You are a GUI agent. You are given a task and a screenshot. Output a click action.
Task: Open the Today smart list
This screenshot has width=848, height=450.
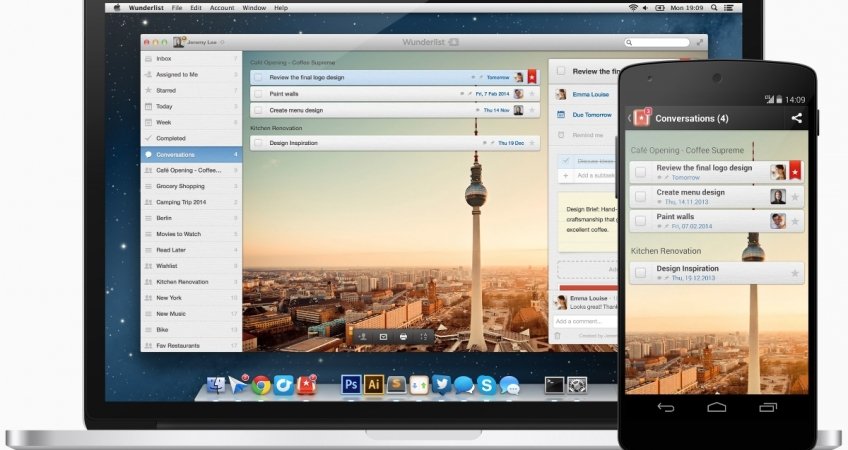click(191, 107)
